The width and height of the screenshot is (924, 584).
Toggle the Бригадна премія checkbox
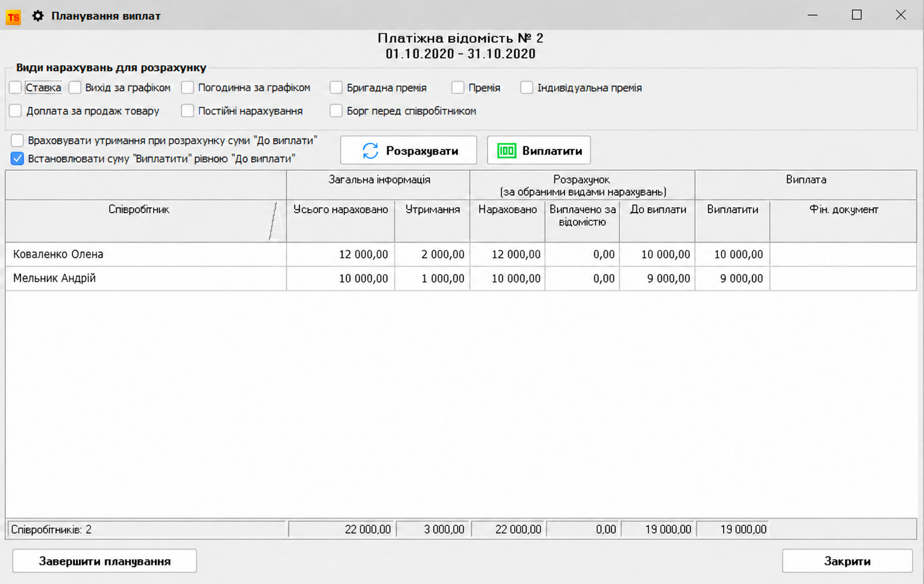pos(336,88)
